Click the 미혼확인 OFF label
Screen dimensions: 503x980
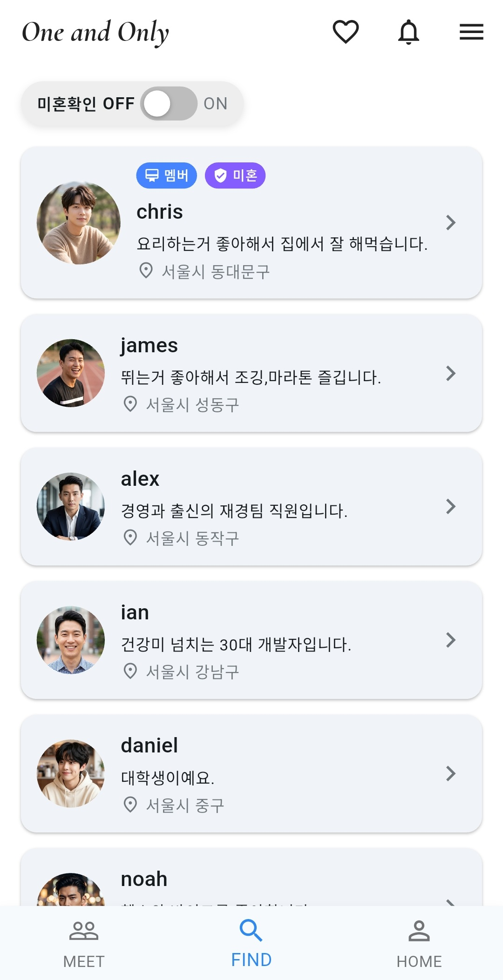86,103
